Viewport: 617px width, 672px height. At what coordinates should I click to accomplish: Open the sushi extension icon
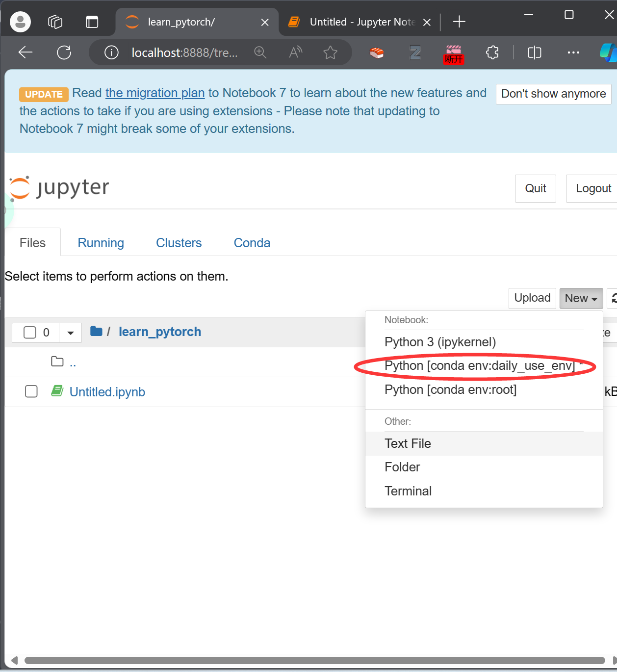377,52
